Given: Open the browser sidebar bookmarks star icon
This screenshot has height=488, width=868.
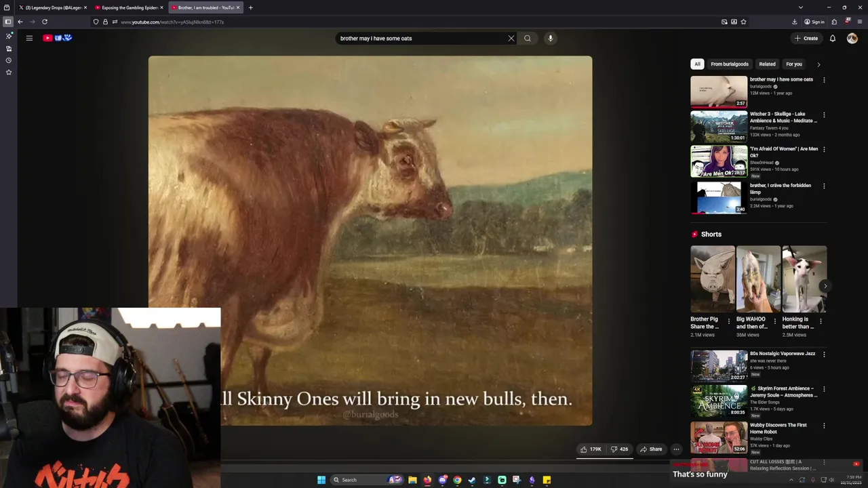Looking at the screenshot, I should (x=8, y=72).
